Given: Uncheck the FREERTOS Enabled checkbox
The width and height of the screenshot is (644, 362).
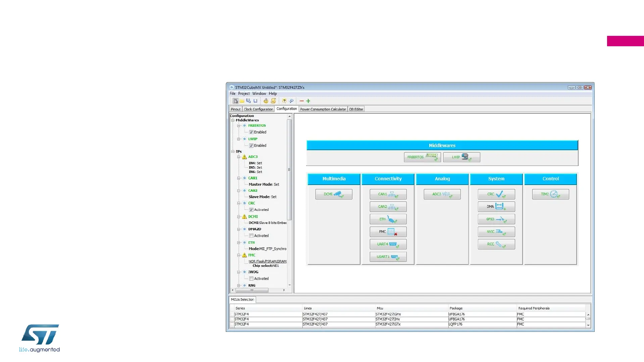Looking at the screenshot, I should tap(251, 132).
